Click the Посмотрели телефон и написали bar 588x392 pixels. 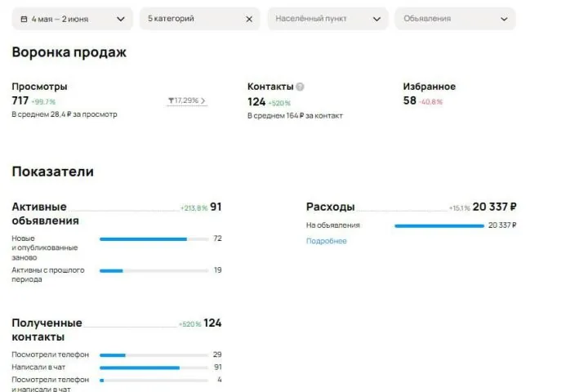coord(154,381)
